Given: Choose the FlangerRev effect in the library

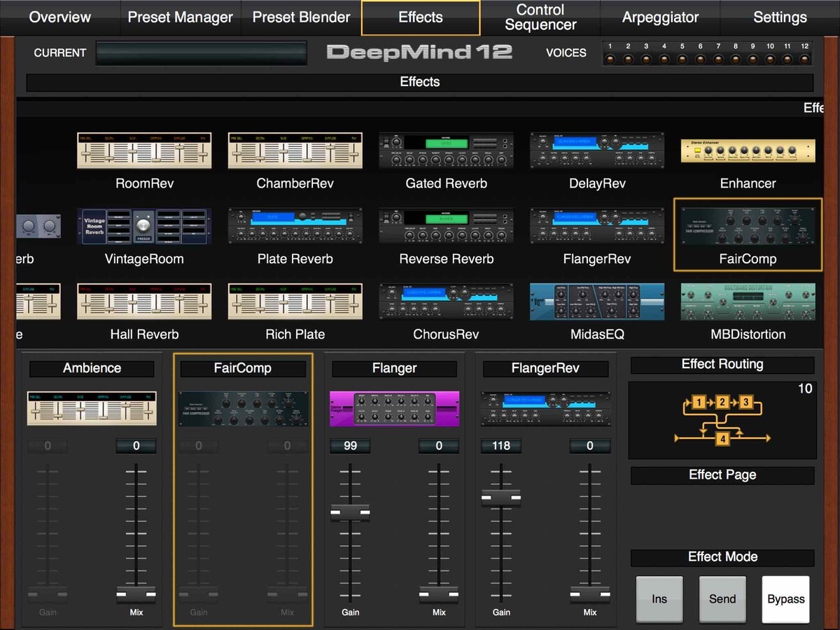Looking at the screenshot, I should click(597, 226).
